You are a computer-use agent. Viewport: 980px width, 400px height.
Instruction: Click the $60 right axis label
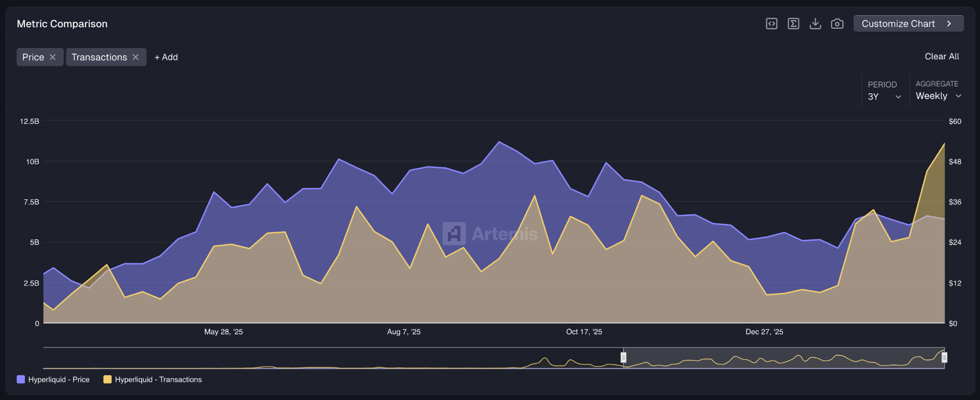point(955,121)
